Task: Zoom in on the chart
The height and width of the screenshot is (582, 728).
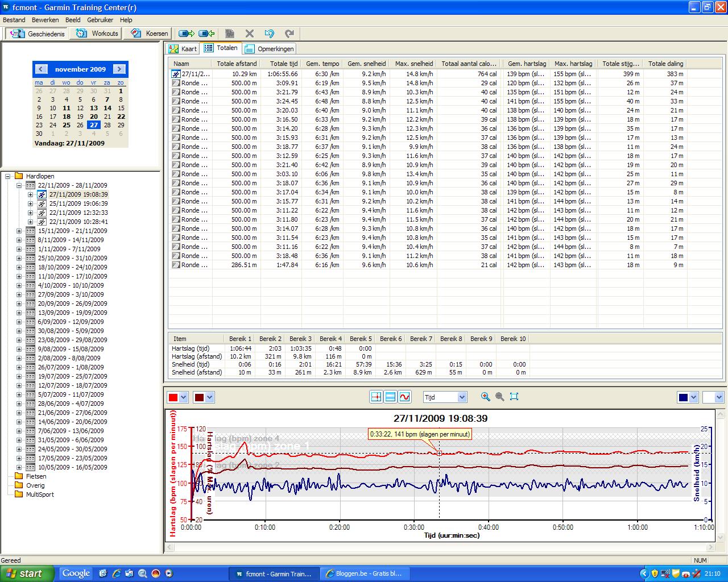Action: click(x=485, y=397)
